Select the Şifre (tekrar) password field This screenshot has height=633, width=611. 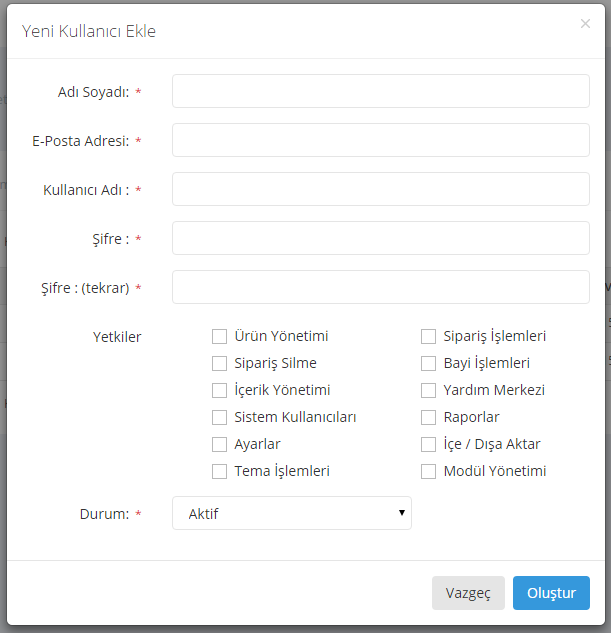380,287
